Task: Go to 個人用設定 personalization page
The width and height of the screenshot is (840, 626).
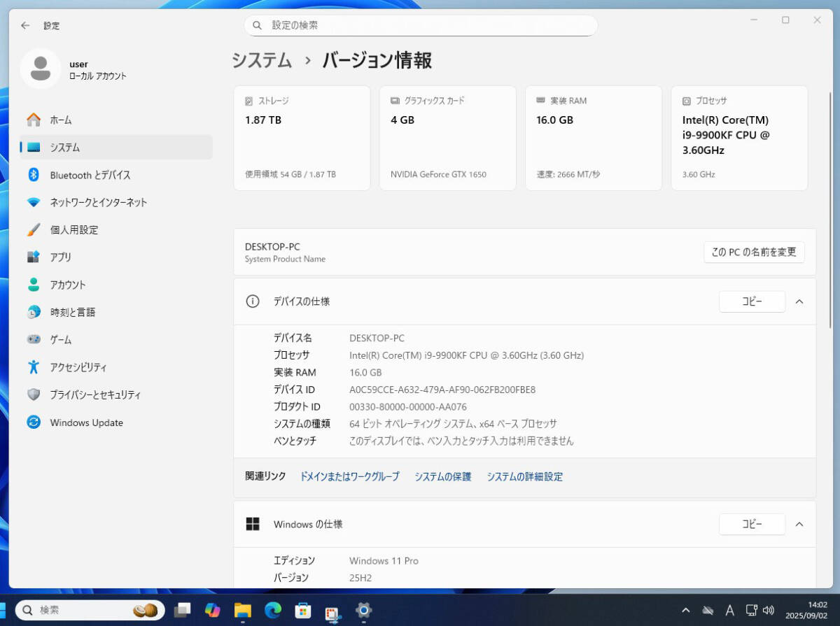Action: point(73,229)
